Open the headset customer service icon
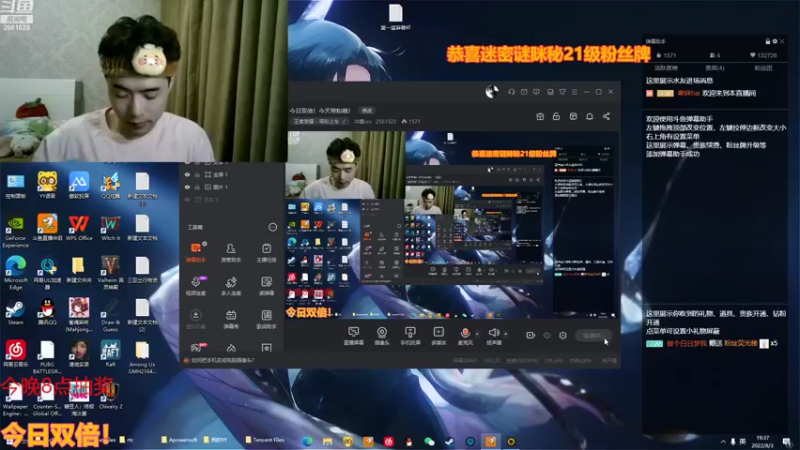 click(511, 92)
